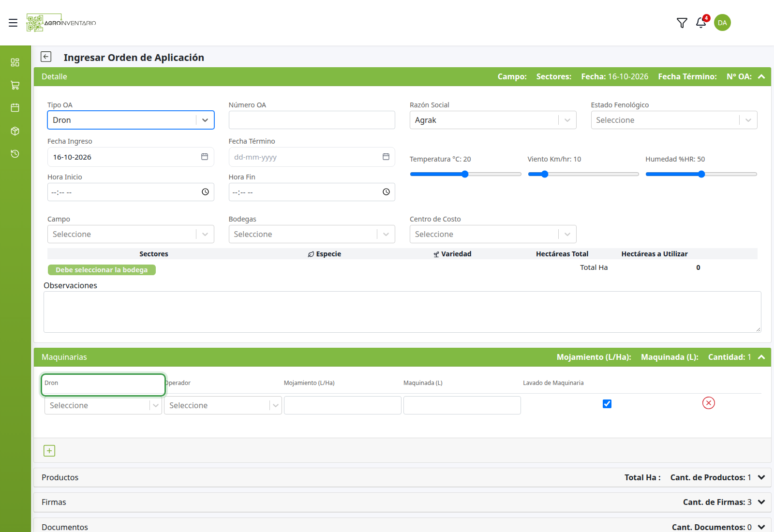
Task: Click the shopping cart sidebar icon
Action: 15,85
